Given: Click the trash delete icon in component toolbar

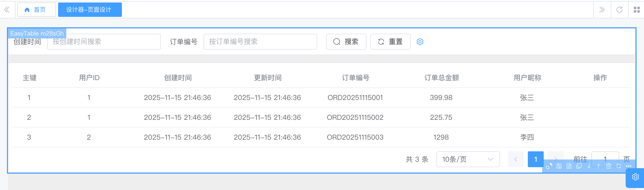Looking at the screenshot, I should click(608, 166).
